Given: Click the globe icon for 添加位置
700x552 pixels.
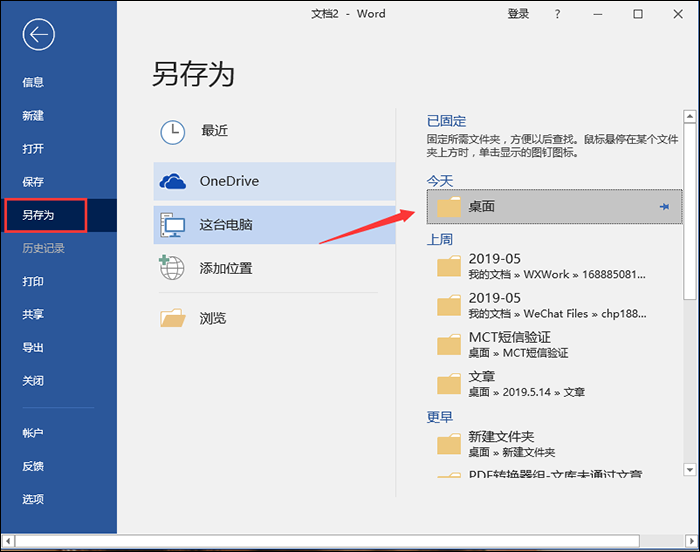Looking at the screenshot, I should click(x=171, y=267).
